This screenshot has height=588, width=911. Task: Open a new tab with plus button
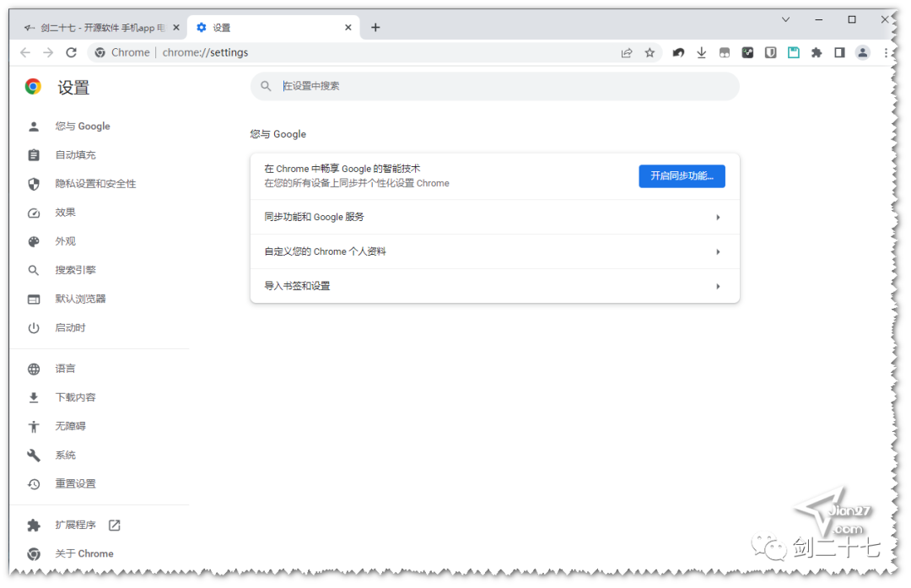pos(375,27)
